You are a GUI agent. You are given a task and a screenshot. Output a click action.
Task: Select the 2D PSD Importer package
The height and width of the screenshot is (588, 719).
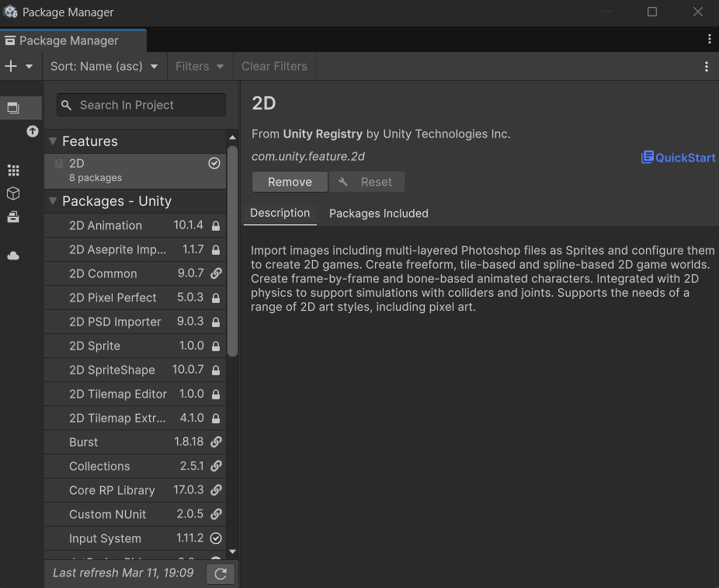[x=135, y=322]
